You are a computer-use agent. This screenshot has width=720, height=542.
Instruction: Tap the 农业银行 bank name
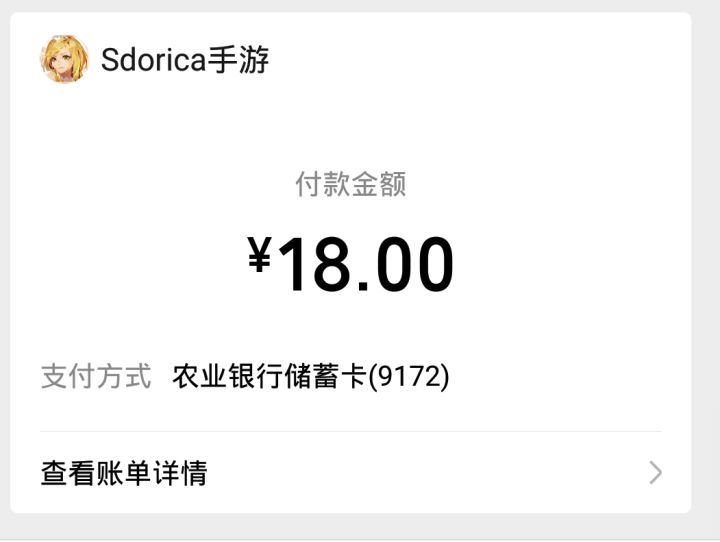point(228,376)
